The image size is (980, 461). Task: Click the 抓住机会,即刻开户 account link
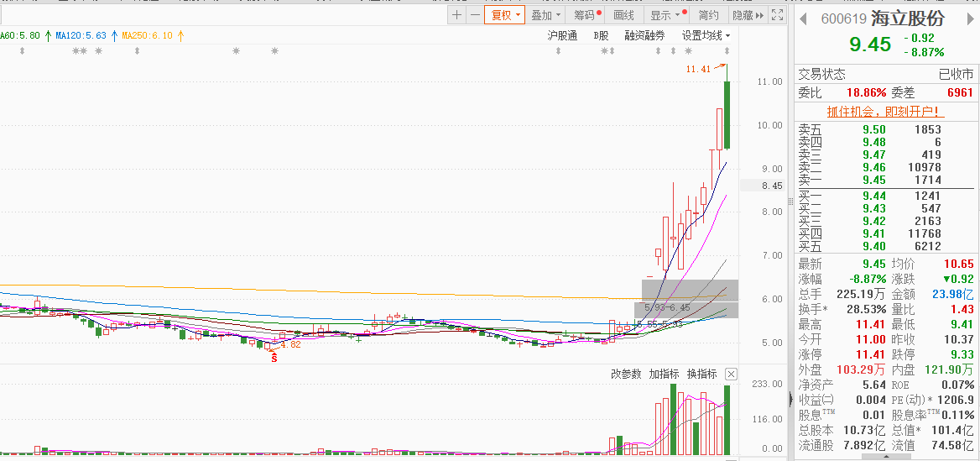point(884,111)
